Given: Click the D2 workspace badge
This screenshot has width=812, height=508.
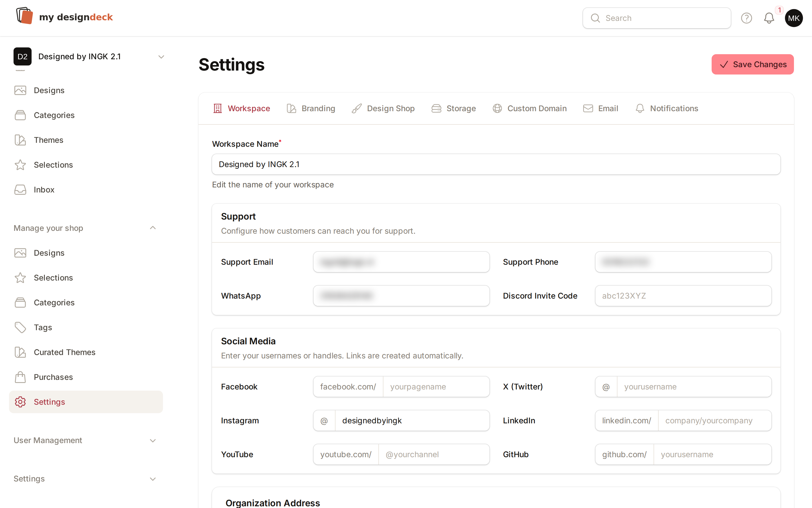Looking at the screenshot, I should tap(23, 56).
